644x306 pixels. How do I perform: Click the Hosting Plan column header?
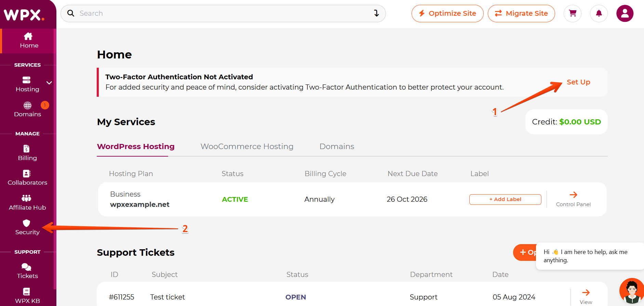click(x=131, y=174)
